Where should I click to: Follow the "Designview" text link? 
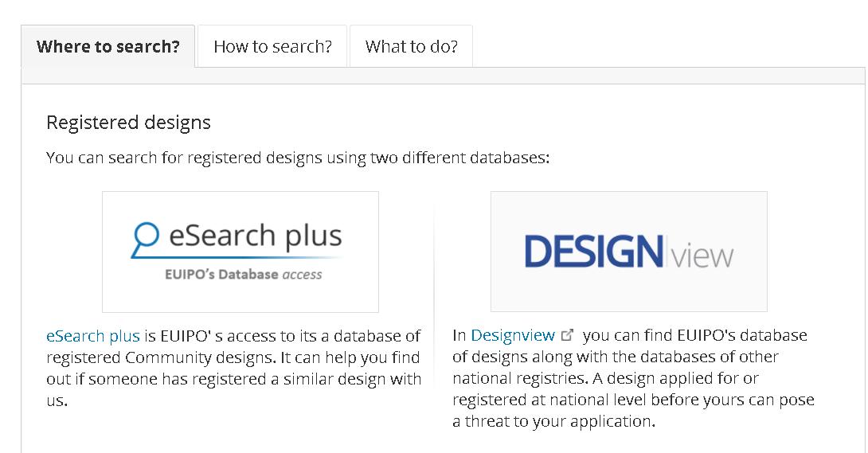[x=513, y=335]
